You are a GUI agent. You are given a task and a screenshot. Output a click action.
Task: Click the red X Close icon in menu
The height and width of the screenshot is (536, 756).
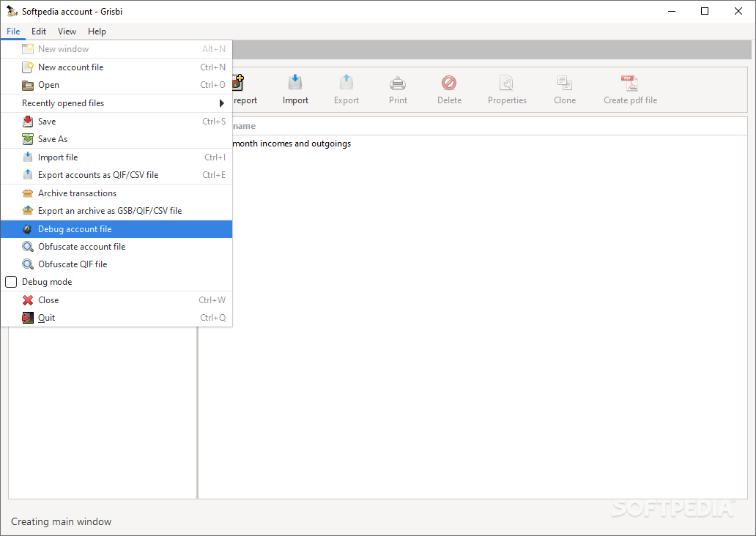pos(28,300)
